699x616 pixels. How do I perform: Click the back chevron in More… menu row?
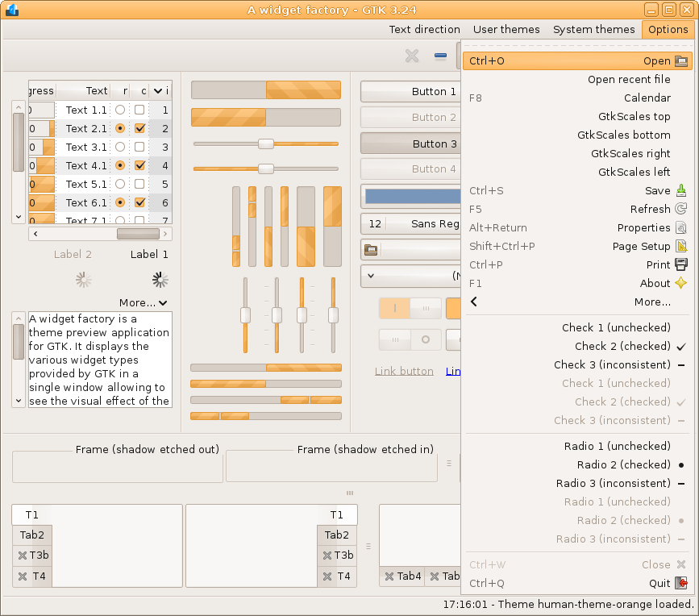(474, 302)
